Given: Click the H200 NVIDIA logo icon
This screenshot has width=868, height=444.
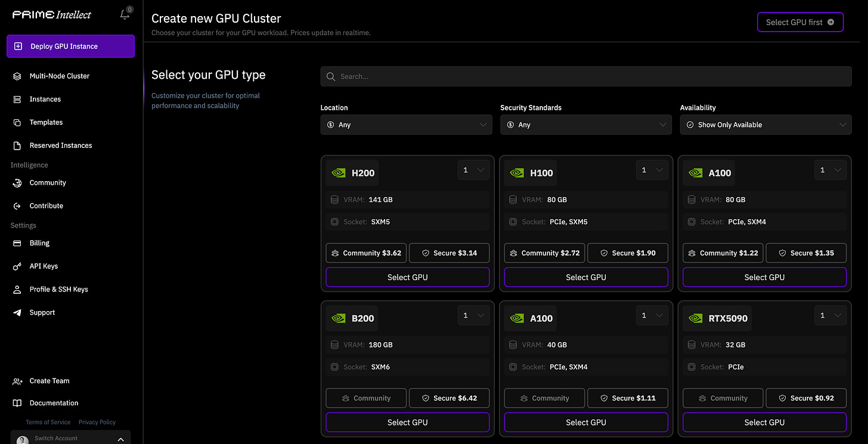Looking at the screenshot, I should [x=339, y=173].
